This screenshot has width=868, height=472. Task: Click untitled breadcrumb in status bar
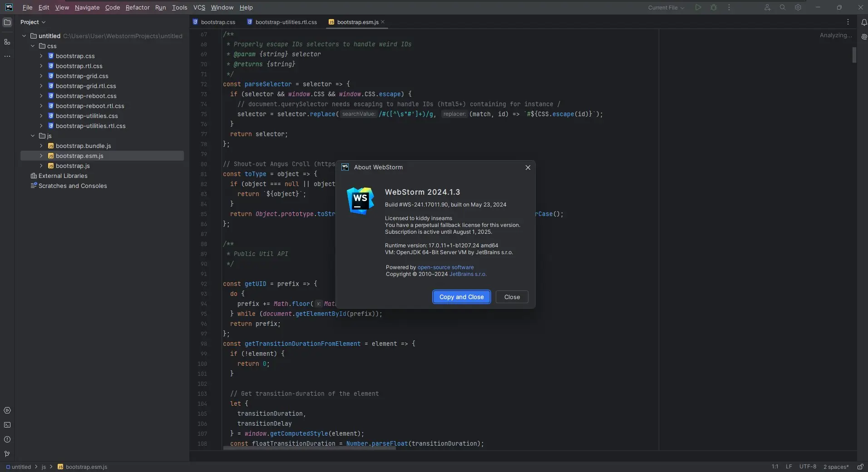[19, 467]
